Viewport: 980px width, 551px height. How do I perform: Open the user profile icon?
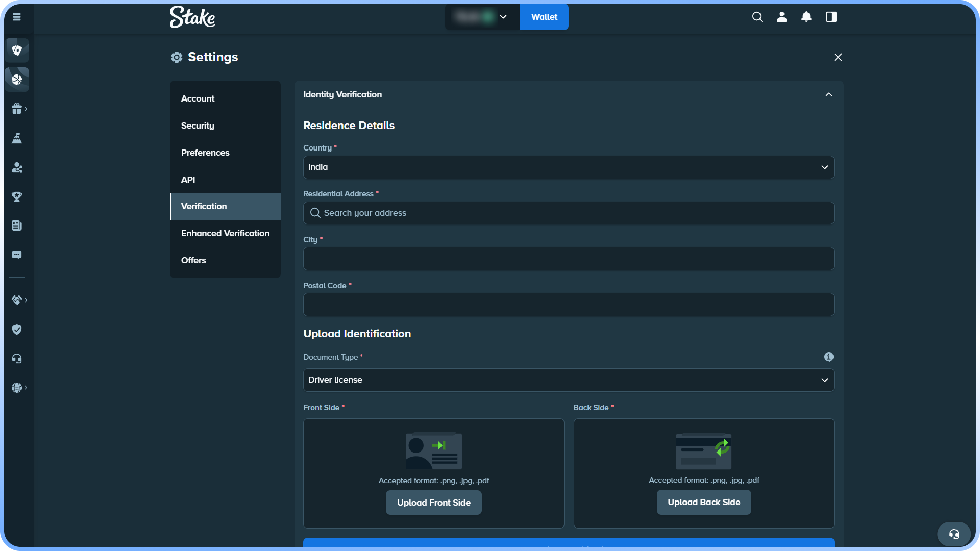tap(782, 17)
